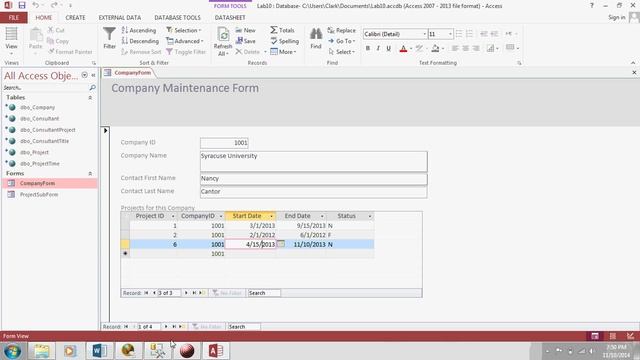Open date picker calendar icon beside 4/15/2013
The image size is (640, 360).
[281, 244]
